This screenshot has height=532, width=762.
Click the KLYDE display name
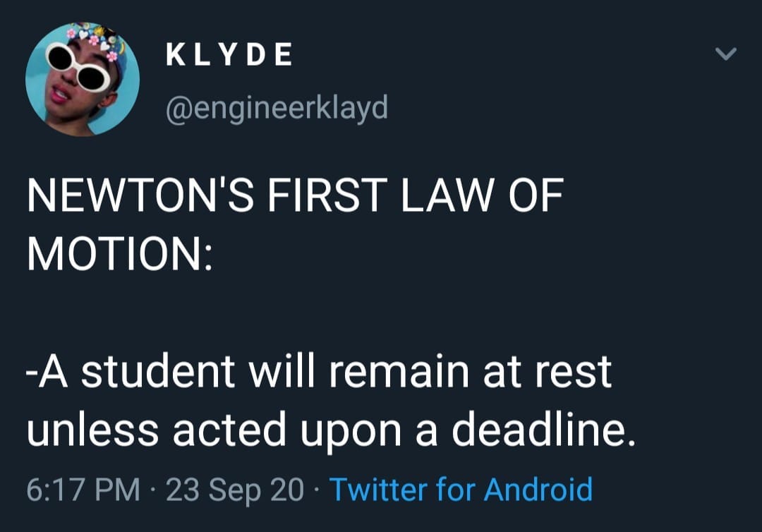tap(229, 54)
